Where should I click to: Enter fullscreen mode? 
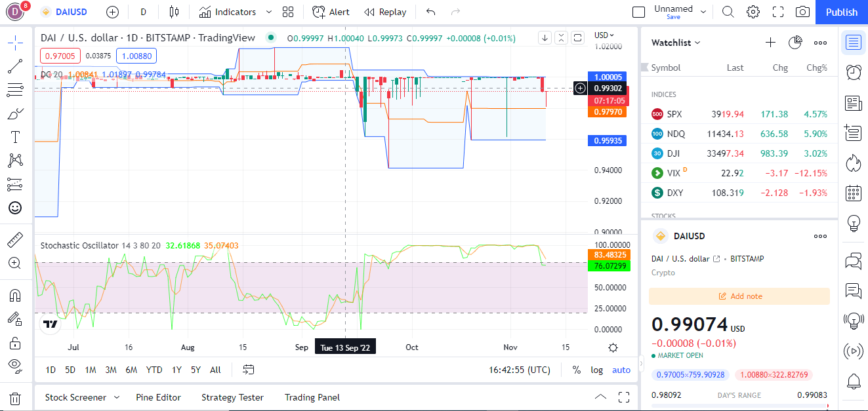click(778, 12)
